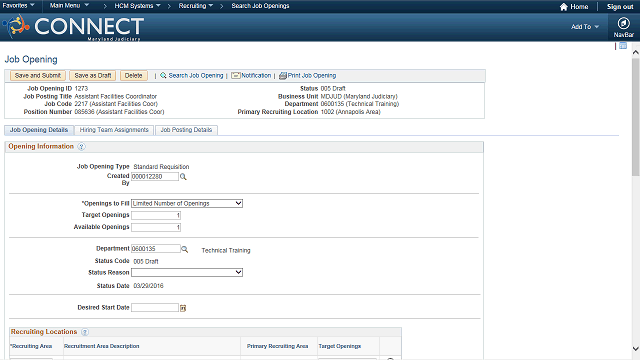Open Desired Start Date calendar picker
This screenshot has height=360, width=640.
point(183,308)
